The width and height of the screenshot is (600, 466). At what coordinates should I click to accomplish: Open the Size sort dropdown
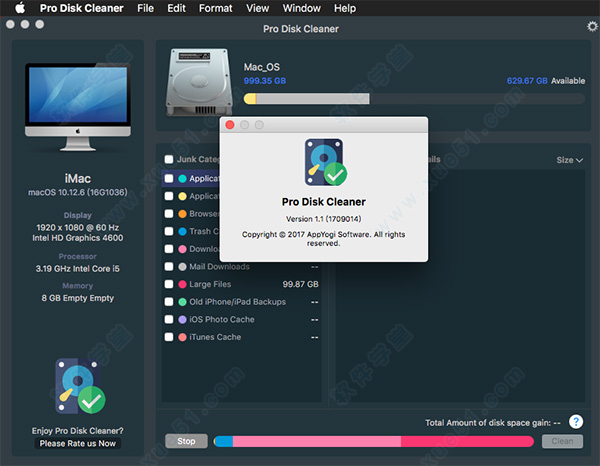pyautogui.click(x=569, y=160)
